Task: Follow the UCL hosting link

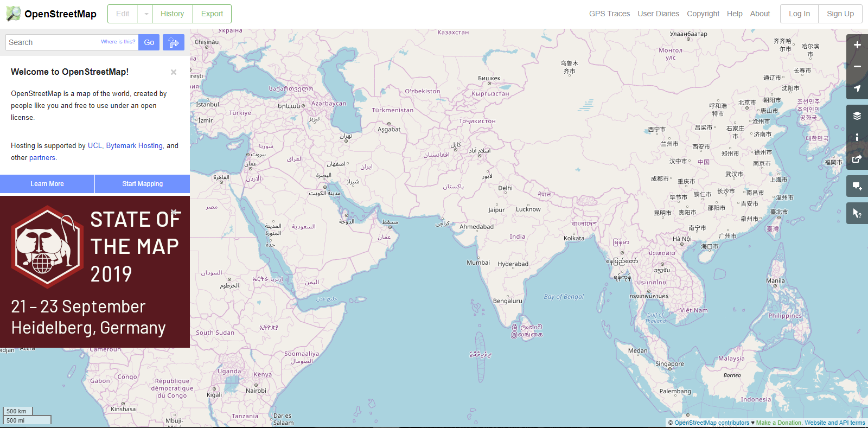Action: tap(95, 145)
